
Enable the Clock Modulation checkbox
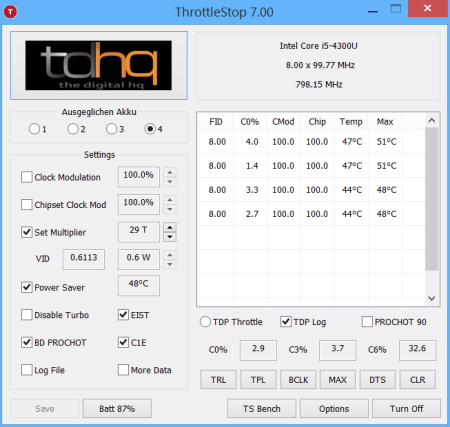coord(27,177)
